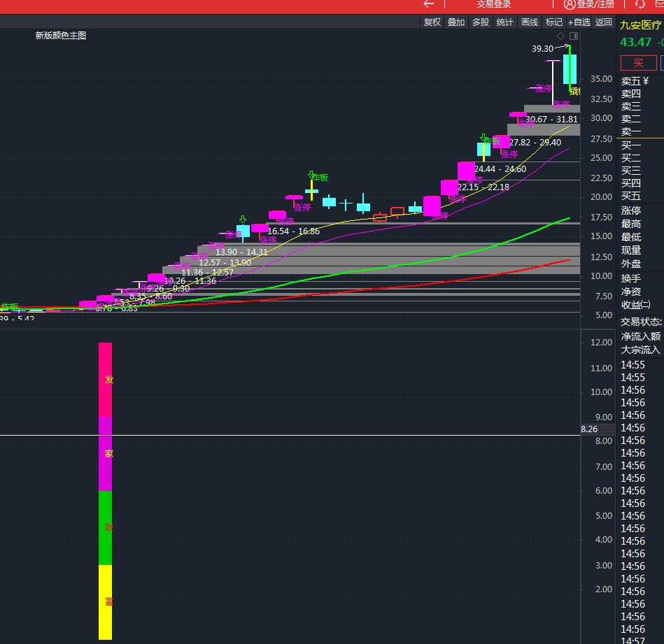Click 17.50 on price axis
The image size is (664, 644).
click(601, 217)
